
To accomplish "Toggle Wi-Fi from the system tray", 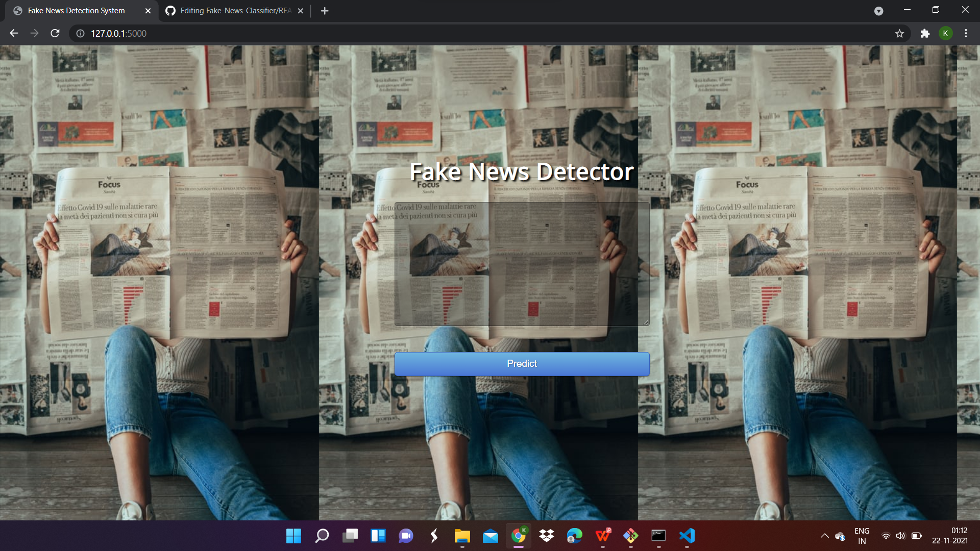I will [x=886, y=536].
